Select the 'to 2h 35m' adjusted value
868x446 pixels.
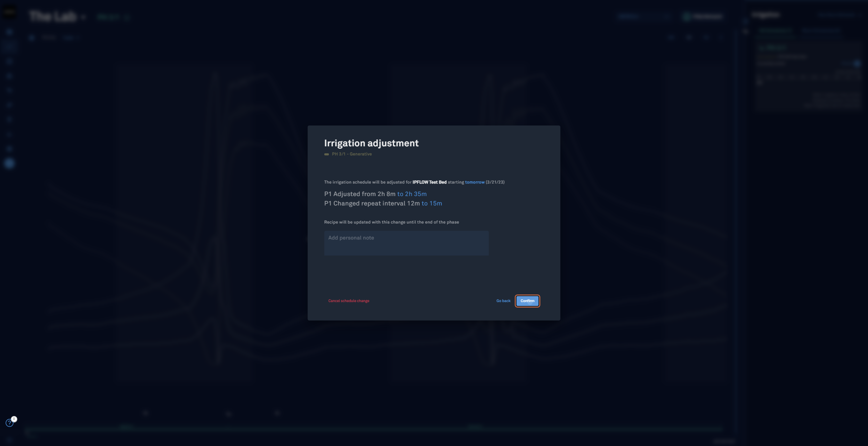point(412,194)
